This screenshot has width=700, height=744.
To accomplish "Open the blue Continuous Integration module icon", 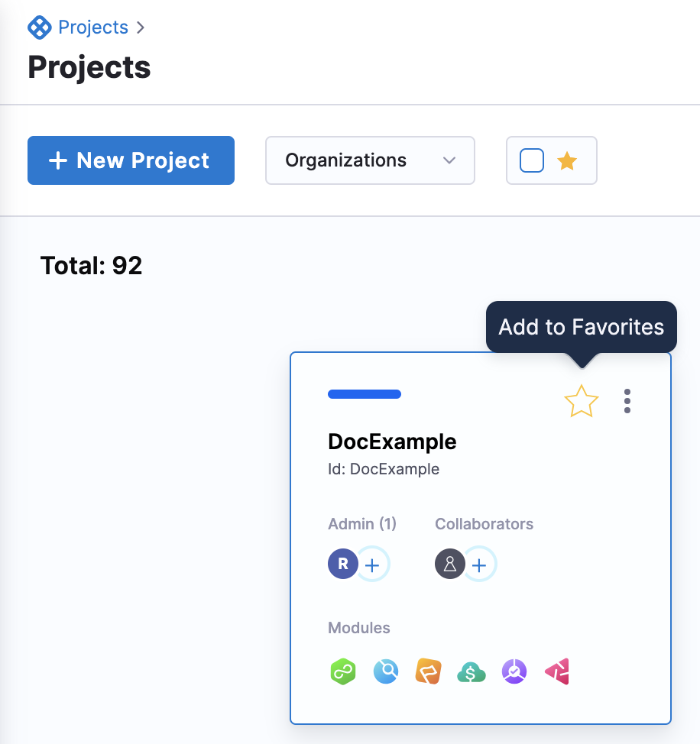I will [x=386, y=672].
